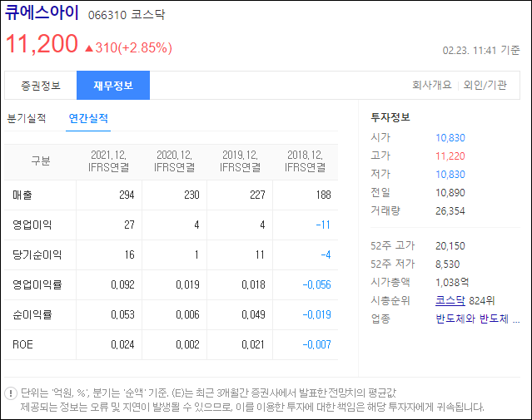Click the 2019.12. IFRS연결 column header
Image resolution: width=532 pixels, height=420 pixels.
coord(240,161)
